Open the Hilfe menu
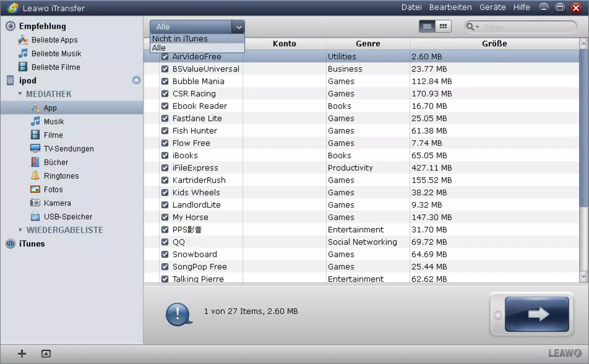This screenshot has height=364, width=589. pyautogui.click(x=522, y=7)
